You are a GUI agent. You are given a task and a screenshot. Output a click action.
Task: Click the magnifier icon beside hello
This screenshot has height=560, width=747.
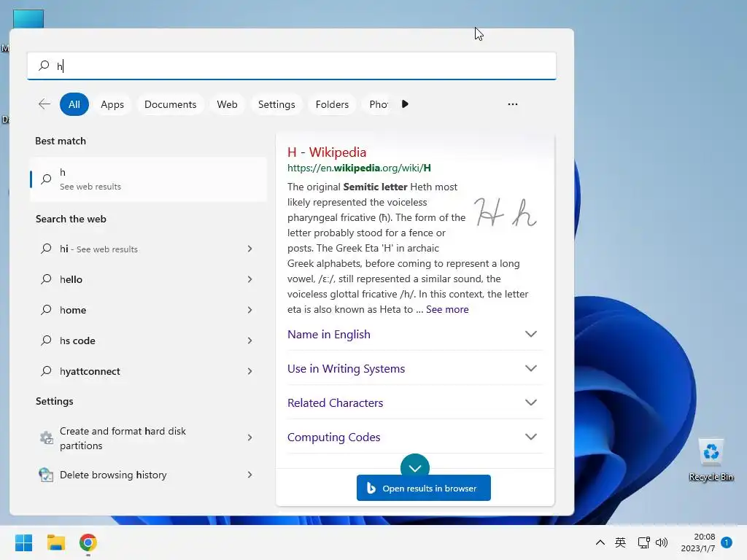coord(46,279)
